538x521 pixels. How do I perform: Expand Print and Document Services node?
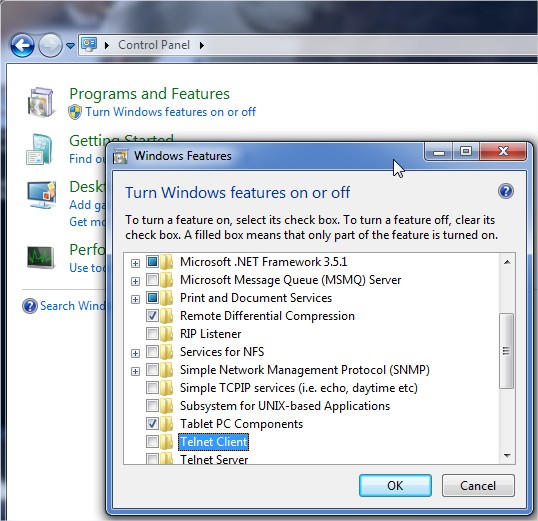[x=136, y=299]
